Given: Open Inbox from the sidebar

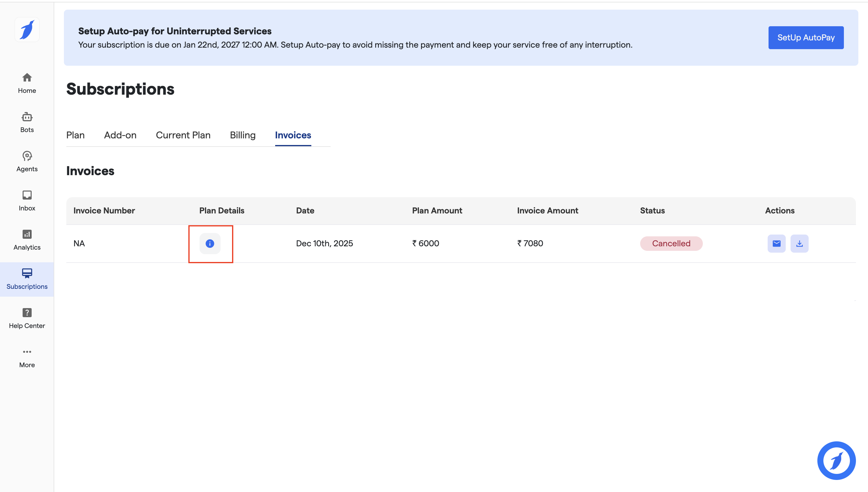Looking at the screenshot, I should pos(27,201).
